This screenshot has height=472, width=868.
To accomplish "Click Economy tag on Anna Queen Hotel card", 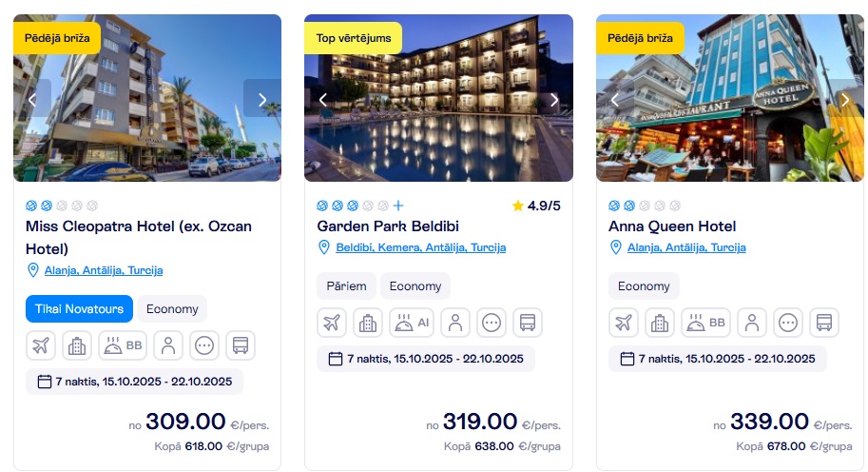I will point(644,285).
